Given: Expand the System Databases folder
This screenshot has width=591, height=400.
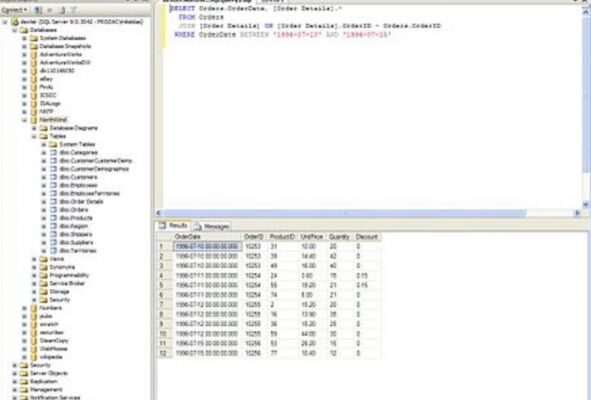Looking at the screenshot, I should [x=24, y=38].
